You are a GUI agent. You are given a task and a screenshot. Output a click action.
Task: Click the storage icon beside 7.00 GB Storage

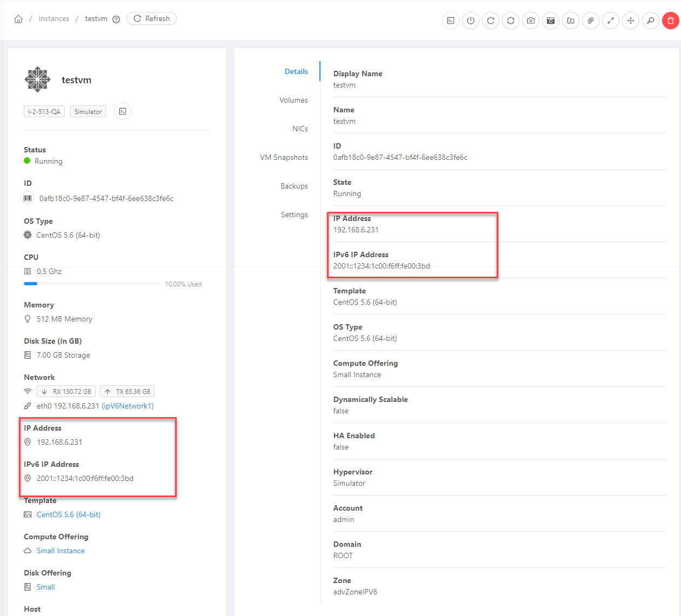coord(28,355)
